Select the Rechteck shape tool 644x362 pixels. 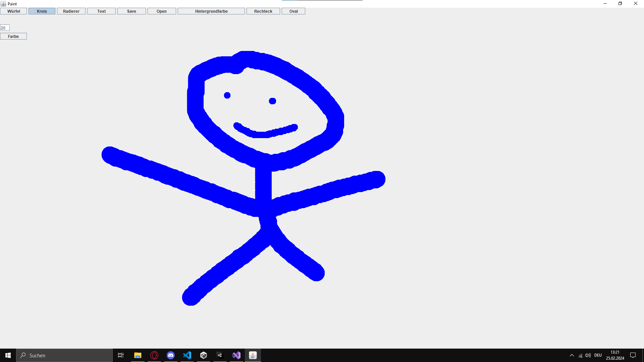coord(263,11)
